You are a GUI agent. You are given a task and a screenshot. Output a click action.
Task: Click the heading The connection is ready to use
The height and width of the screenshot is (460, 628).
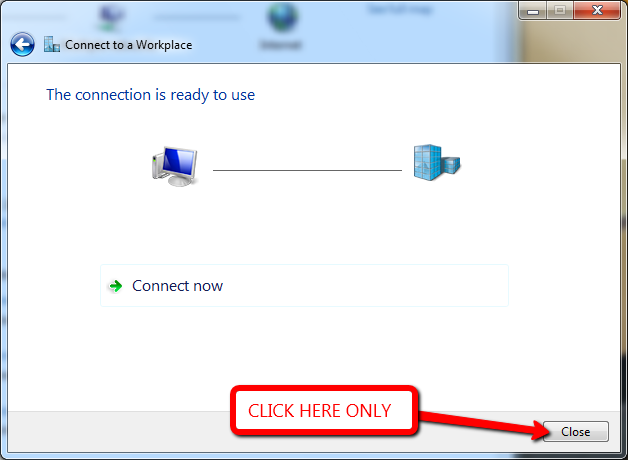coord(151,95)
